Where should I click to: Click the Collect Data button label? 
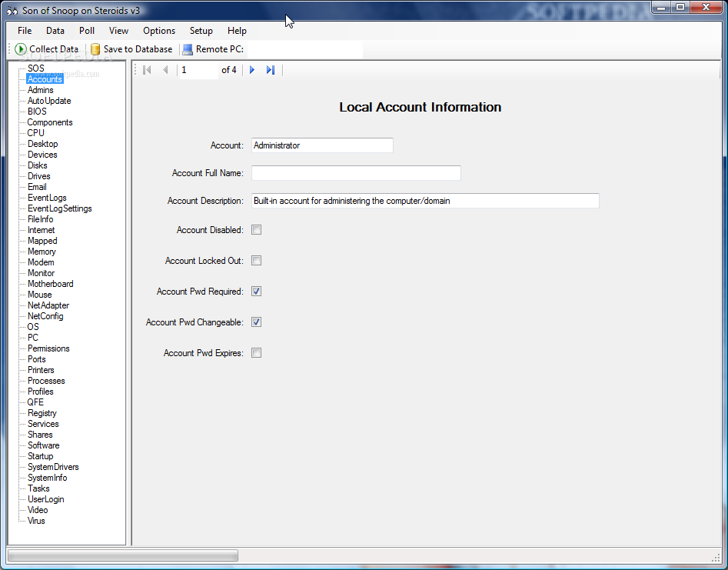coord(54,49)
